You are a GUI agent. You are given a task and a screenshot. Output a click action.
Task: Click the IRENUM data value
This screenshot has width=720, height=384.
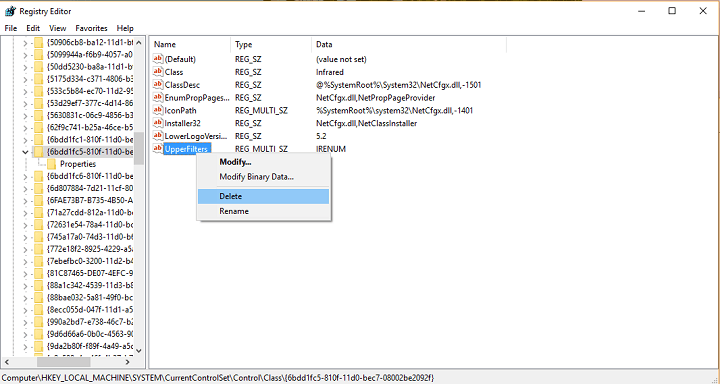coord(331,149)
